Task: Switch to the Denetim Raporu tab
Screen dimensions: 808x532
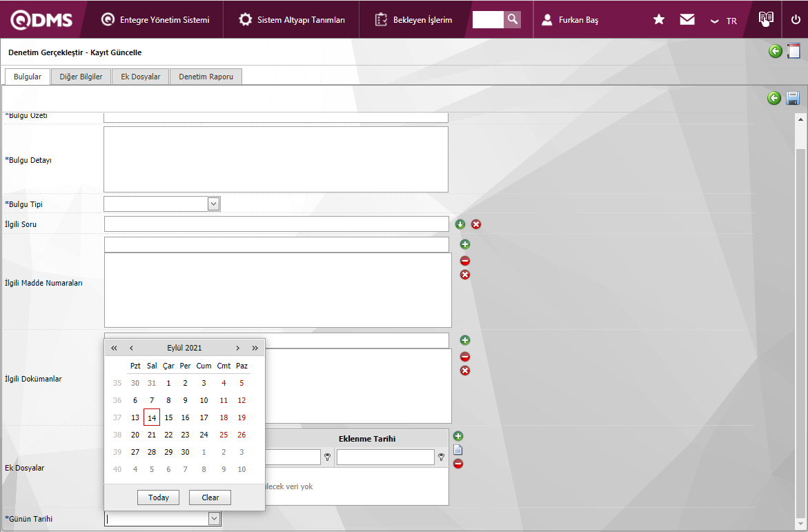Action: coord(206,77)
